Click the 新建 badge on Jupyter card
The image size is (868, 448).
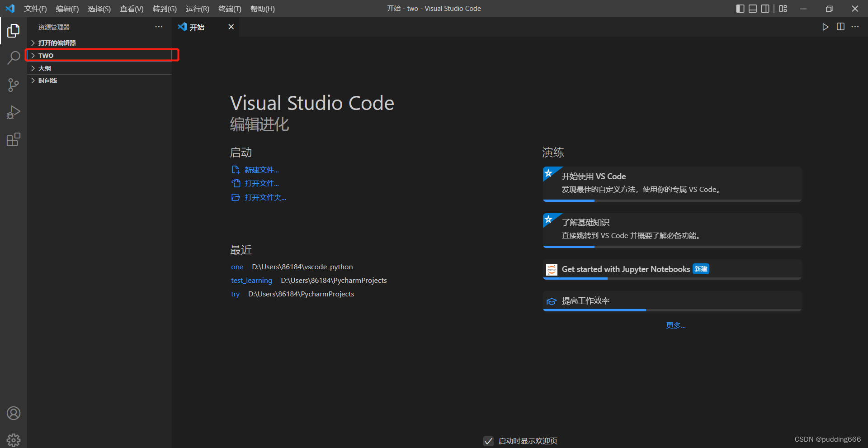point(701,269)
